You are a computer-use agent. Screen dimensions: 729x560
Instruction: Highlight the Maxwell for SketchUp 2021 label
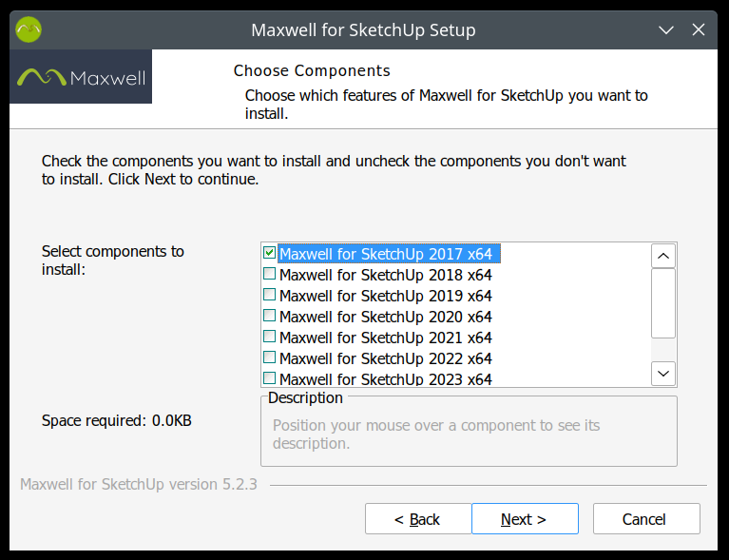coord(386,338)
